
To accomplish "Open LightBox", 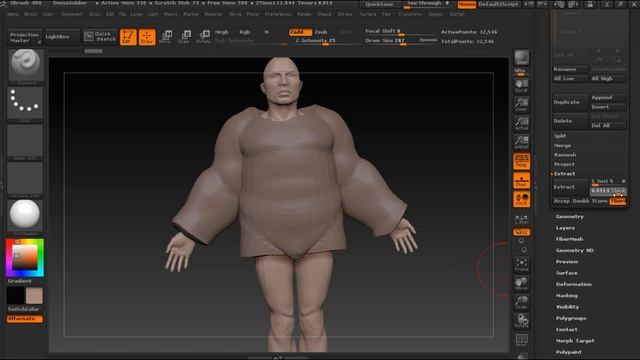I will click(62, 37).
